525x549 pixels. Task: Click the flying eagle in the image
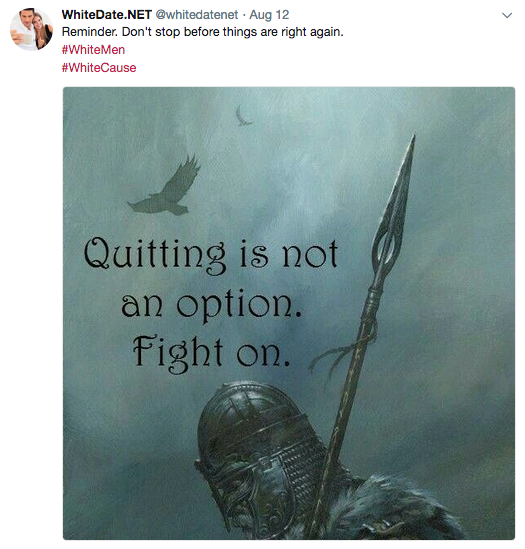point(165,188)
